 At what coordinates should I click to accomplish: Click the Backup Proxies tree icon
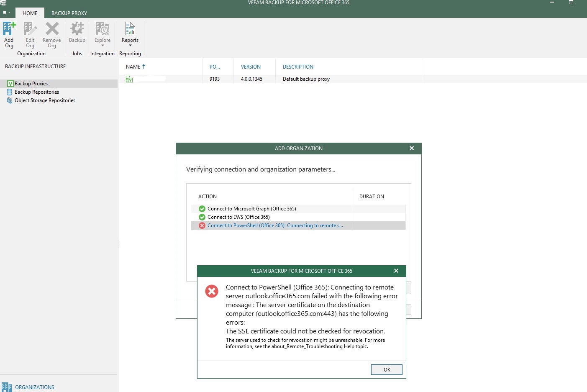(x=10, y=84)
